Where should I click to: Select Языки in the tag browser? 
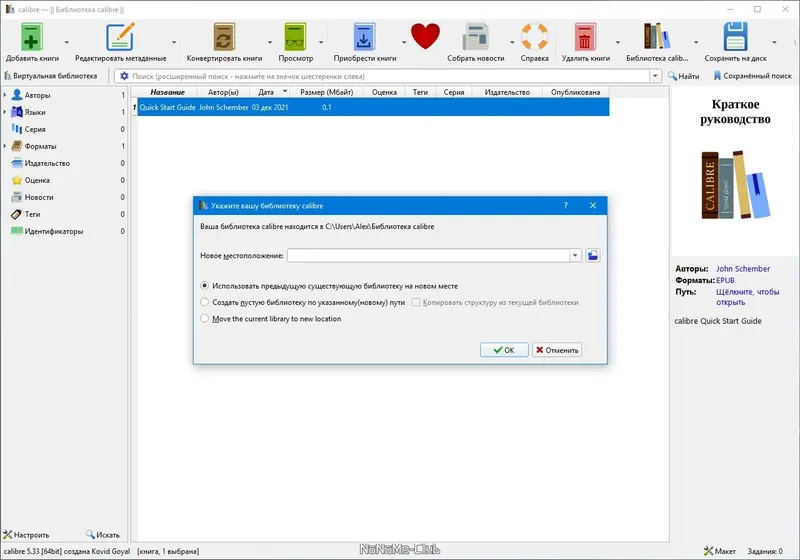(x=35, y=112)
